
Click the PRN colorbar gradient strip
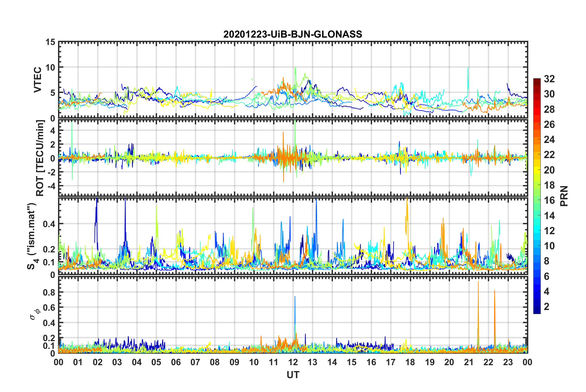coord(537,196)
